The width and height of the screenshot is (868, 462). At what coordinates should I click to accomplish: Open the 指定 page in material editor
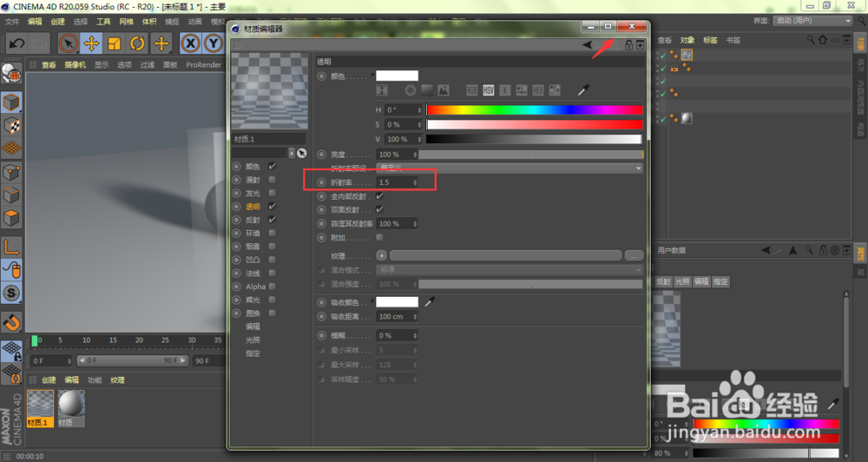point(253,353)
